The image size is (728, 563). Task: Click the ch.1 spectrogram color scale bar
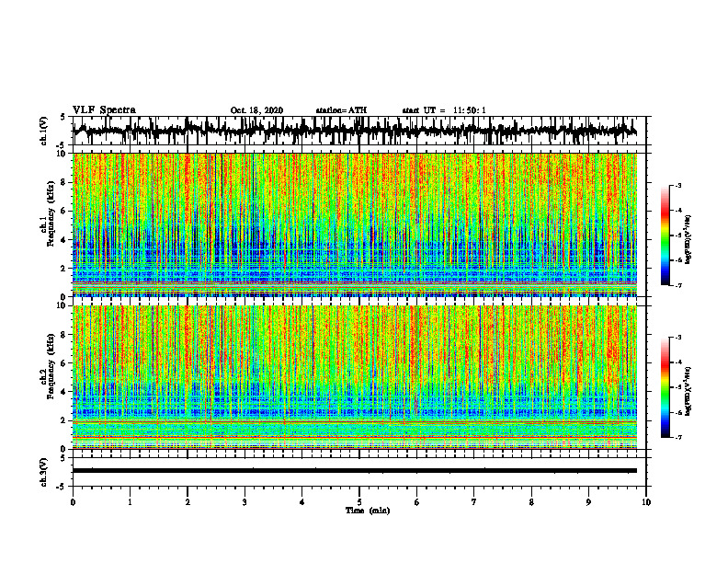pos(665,236)
